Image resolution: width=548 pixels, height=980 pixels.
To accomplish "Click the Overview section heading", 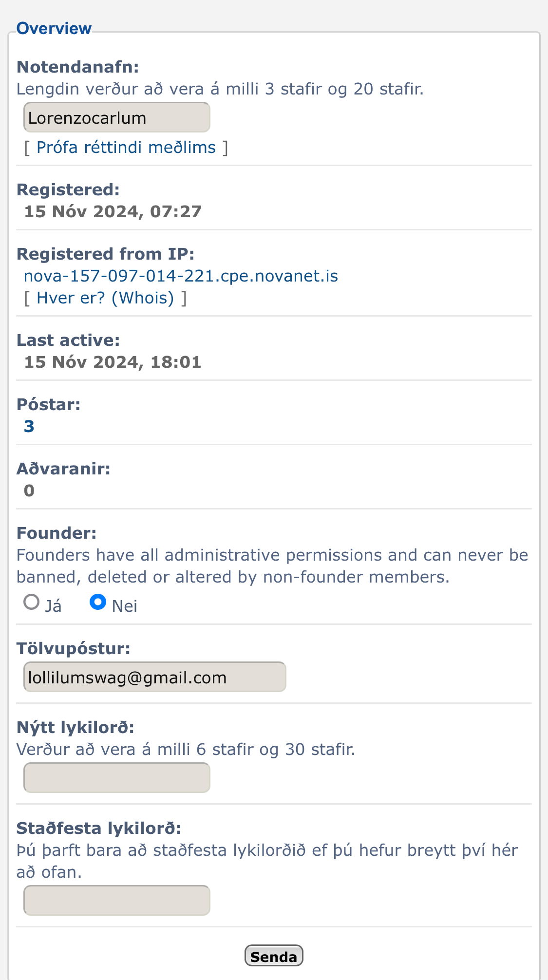I will 54,29.
